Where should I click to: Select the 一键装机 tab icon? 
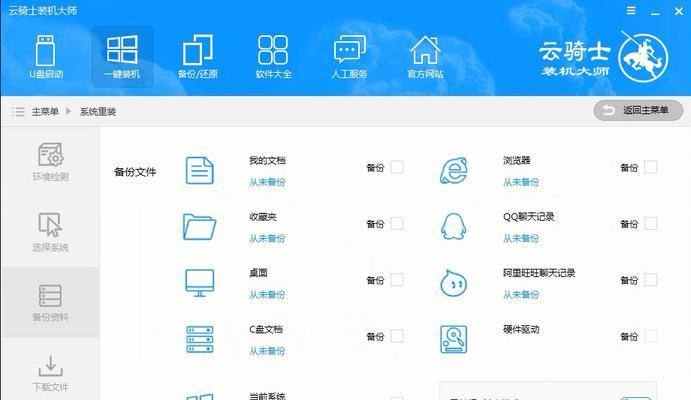[122, 49]
